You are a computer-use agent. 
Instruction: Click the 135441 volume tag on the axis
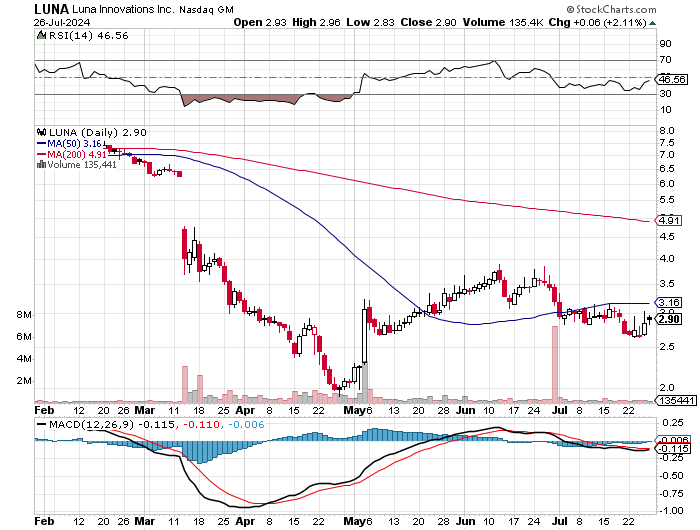677,401
